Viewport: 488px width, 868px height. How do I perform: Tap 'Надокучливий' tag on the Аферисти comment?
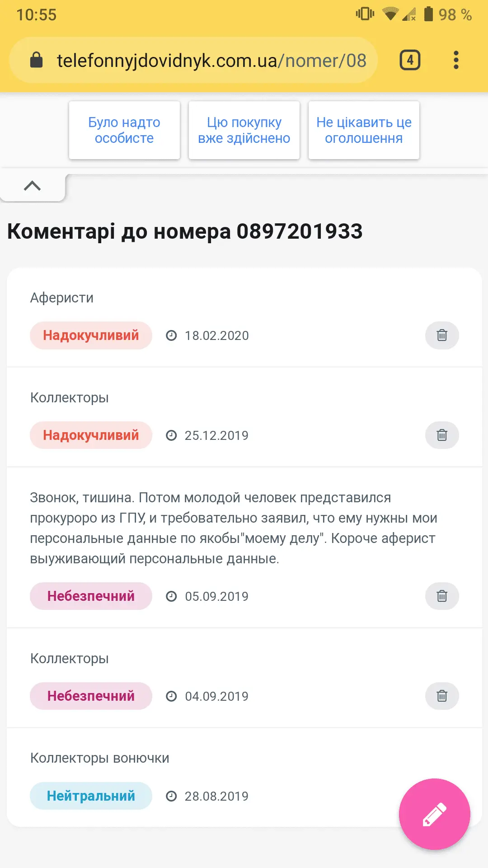pyautogui.click(x=91, y=335)
